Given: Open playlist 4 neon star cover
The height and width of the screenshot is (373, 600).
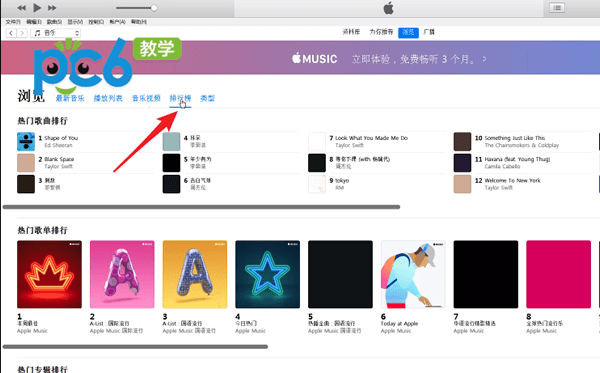Looking at the screenshot, I should [267, 274].
